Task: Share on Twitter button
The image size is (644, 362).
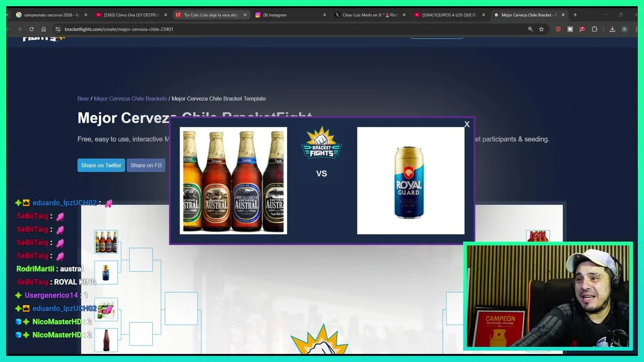Action: click(101, 165)
